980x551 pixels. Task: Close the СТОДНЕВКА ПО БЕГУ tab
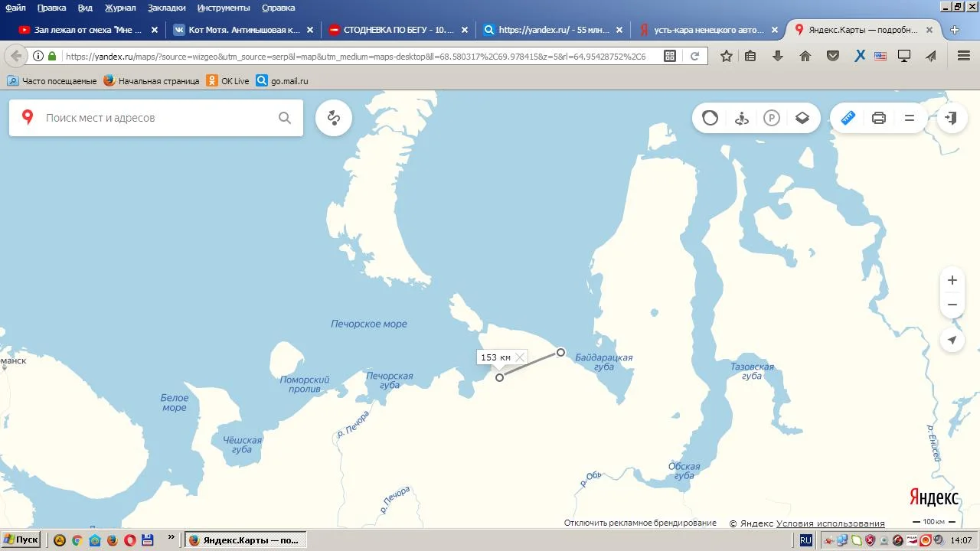pos(464,31)
